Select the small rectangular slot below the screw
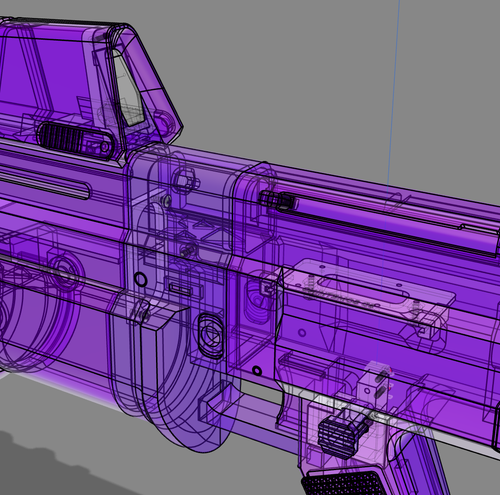Screen dimensions: 500x495 click(x=180, y=289)
